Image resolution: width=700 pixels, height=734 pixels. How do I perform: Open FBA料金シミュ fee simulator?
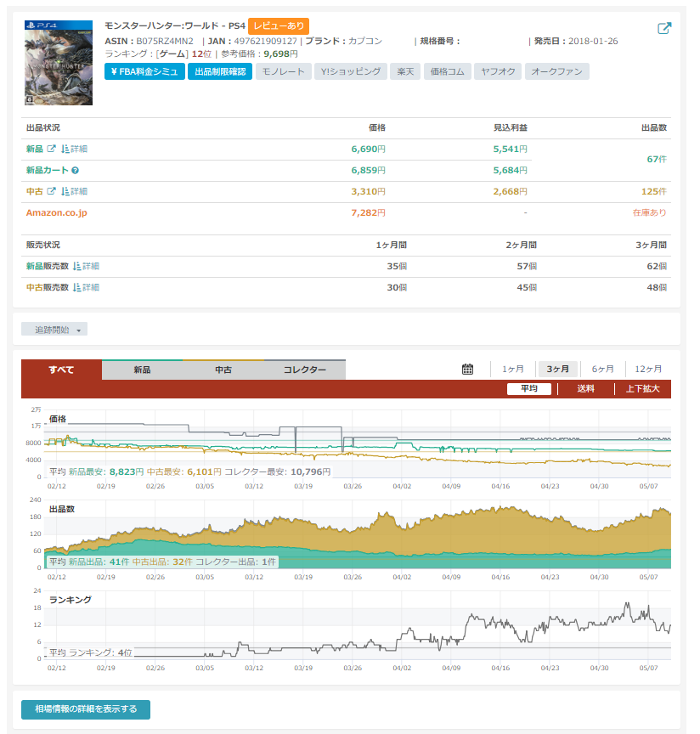(144, 71)
